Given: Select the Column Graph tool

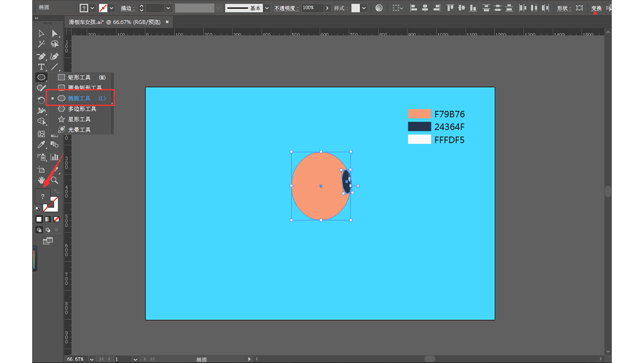Looking at the screenshot, I should click(54, 157).
